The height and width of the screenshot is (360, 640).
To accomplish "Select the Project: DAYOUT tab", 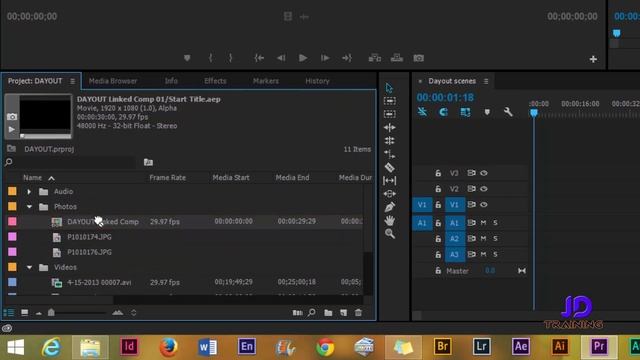I will coord(35,81).
